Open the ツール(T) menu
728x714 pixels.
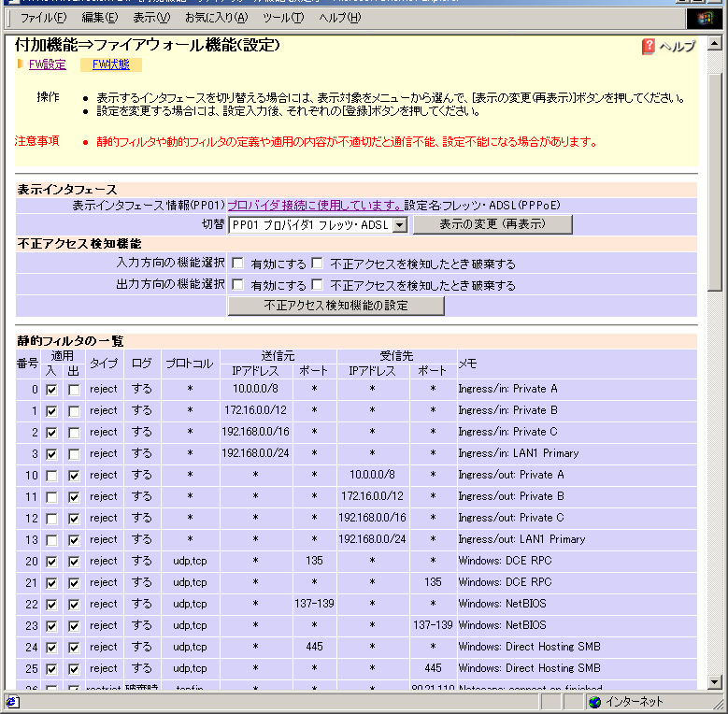tap(282, 18)
